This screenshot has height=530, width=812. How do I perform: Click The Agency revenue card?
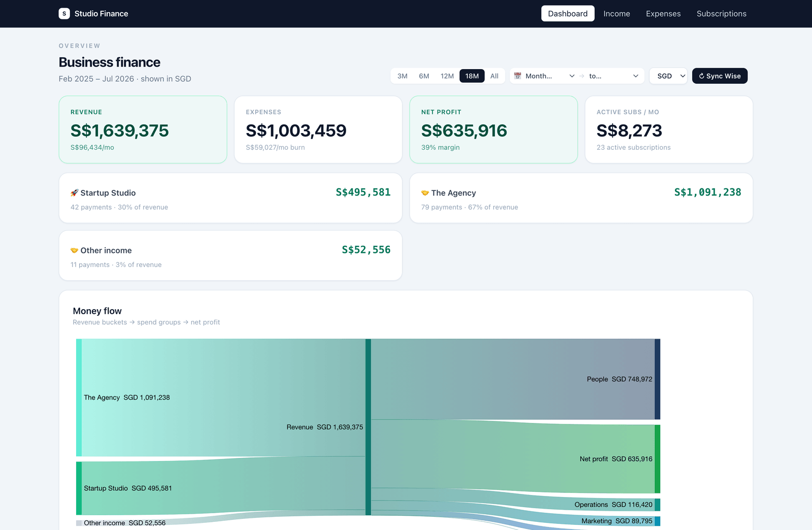pos(581,198)
